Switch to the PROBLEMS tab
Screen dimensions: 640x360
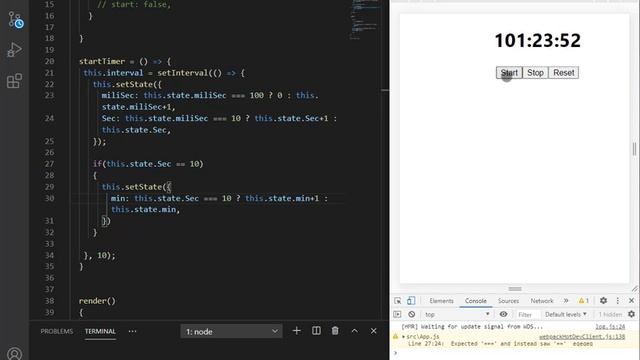click(x=57, y=331)
